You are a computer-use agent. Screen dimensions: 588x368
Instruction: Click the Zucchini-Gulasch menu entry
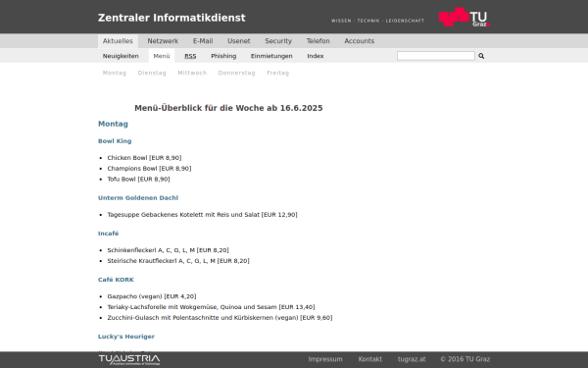coord(220,318)
